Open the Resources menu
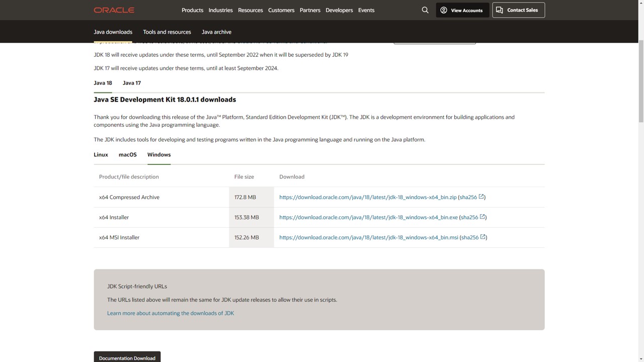 pyautogui.click(x=250, y=10)
